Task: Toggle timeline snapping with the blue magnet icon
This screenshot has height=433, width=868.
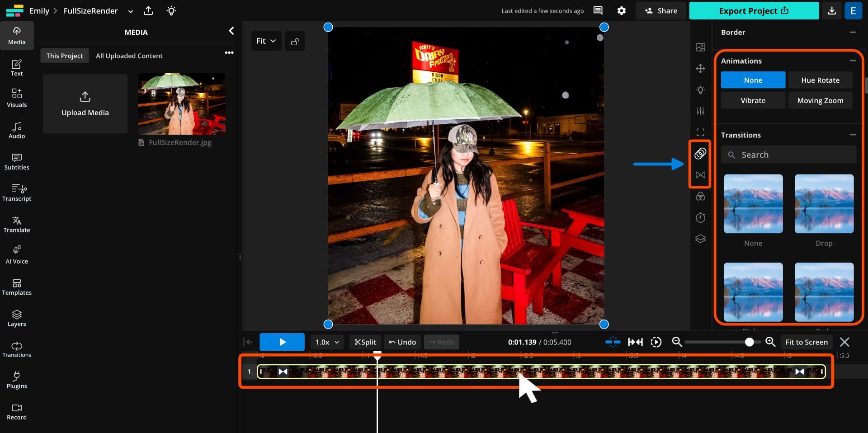Action: click(613, 342)
